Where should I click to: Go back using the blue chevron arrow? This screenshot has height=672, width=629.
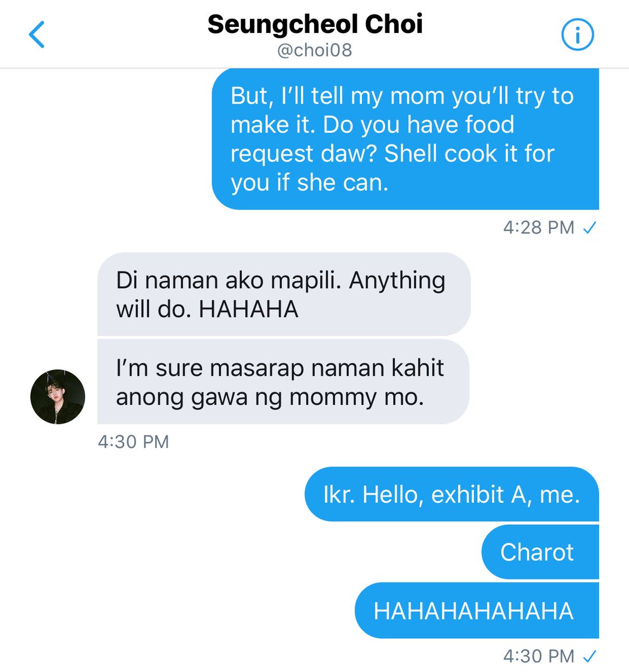tap(37, 35)
